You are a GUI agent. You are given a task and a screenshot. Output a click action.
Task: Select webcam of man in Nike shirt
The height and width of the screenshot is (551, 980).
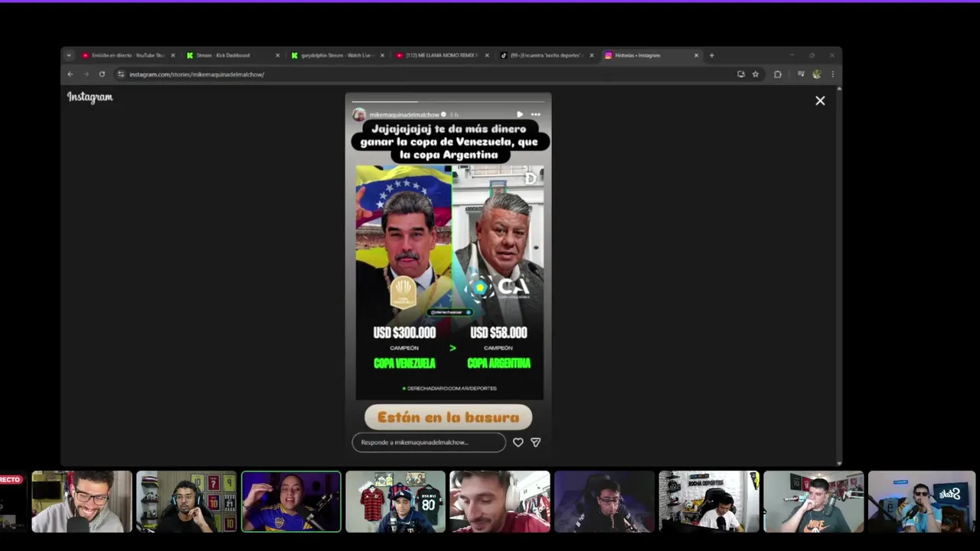[x=813, y=501]
